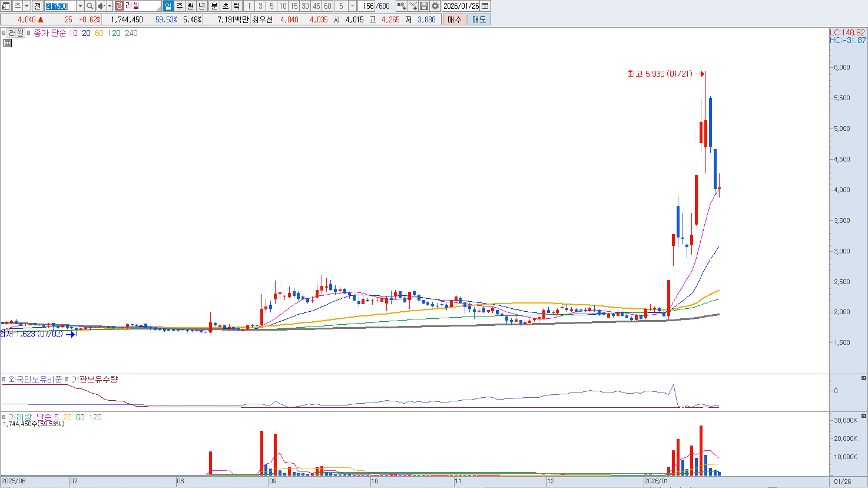Viewport: 868px width, 488px height.
Task: Click the add indicator icon beside 156/600
Action: pos(402,6)
